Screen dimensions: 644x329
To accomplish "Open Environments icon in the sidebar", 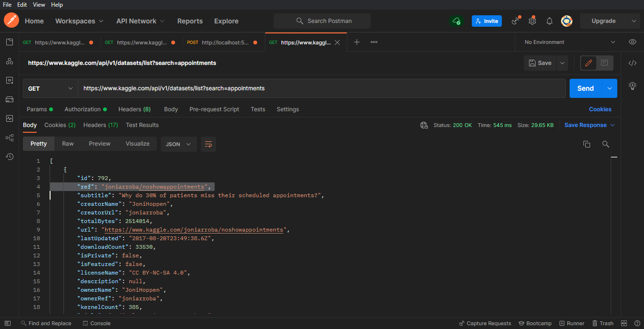I will 10,80.
